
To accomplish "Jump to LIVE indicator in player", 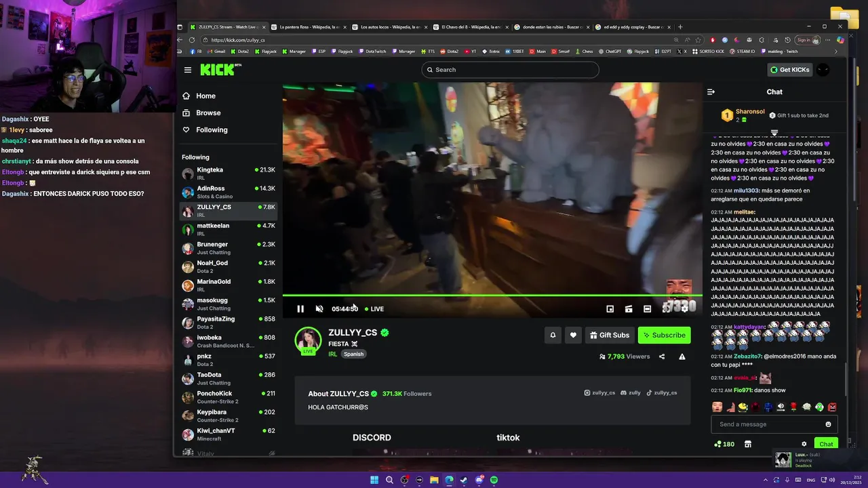I will point(374,309).
